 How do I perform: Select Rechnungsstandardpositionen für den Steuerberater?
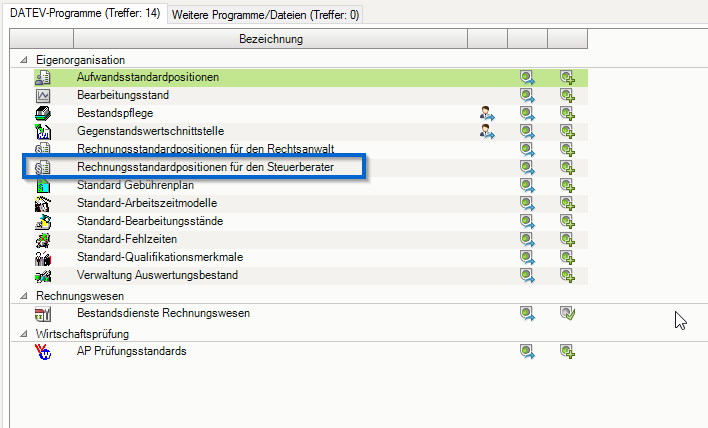[205, 167]
